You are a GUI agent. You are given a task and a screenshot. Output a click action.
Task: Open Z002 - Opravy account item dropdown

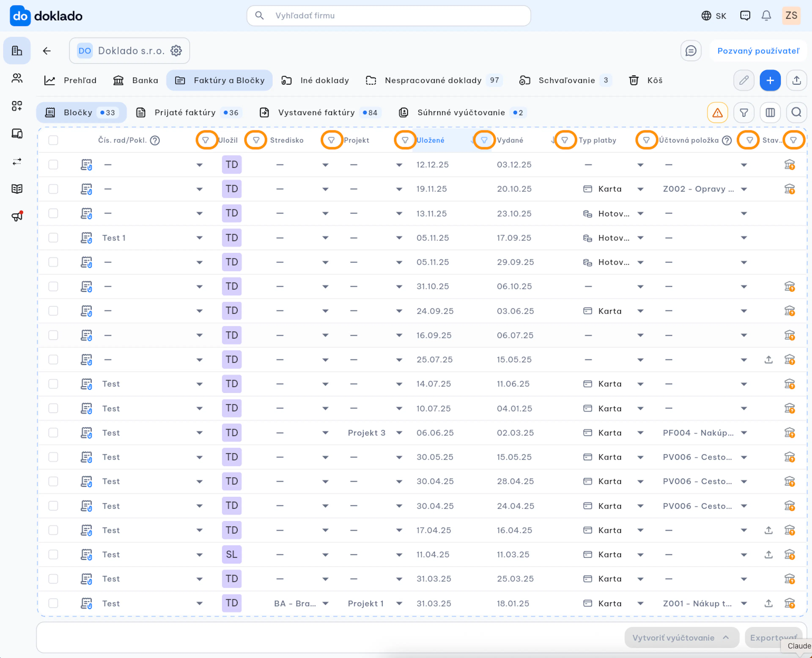(744, 189)
